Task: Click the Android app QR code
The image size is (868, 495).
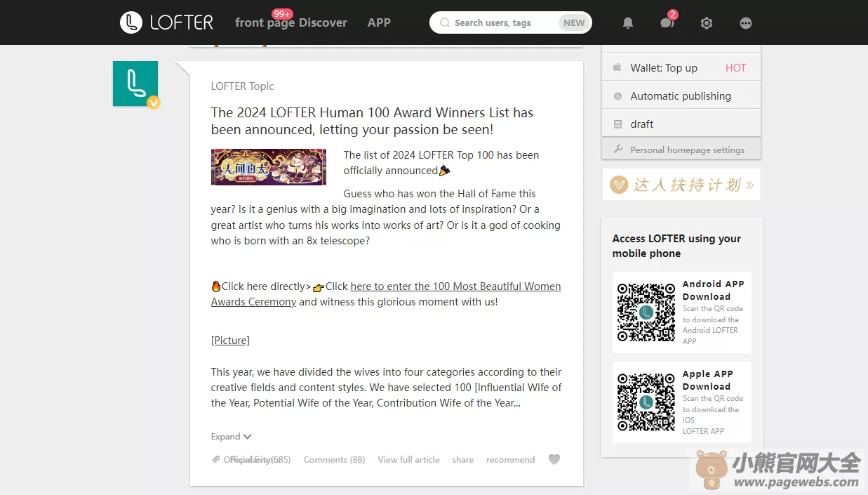Action: coord(646,312)
